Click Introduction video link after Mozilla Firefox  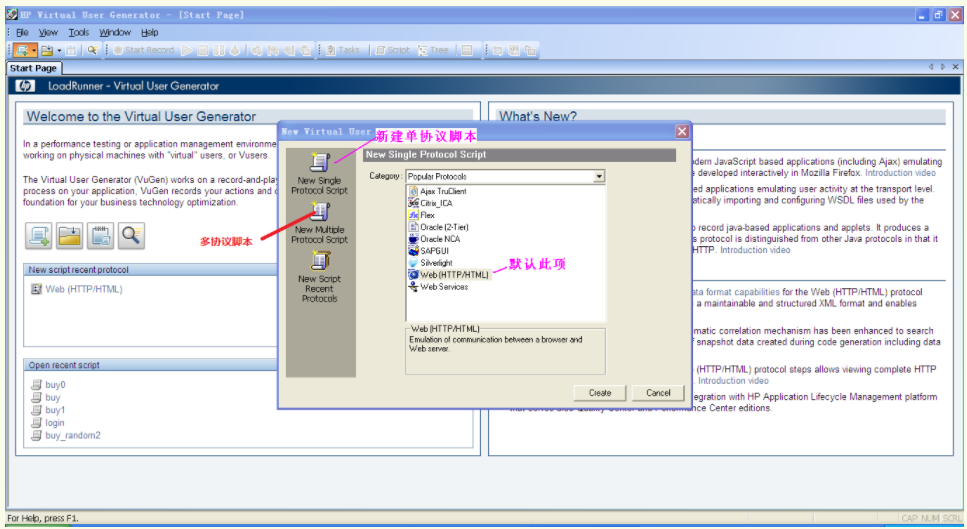tap(900, 173)
